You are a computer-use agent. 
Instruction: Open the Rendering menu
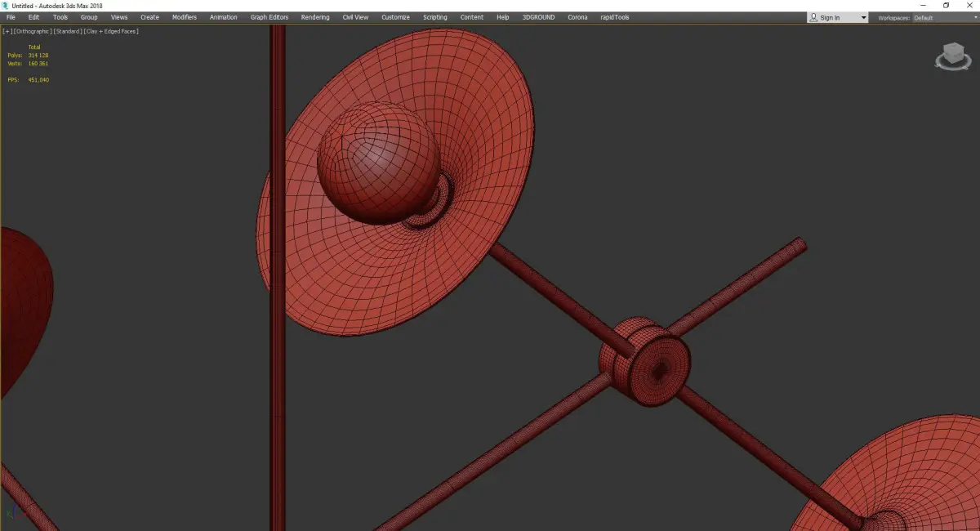(x=315, y=17)
